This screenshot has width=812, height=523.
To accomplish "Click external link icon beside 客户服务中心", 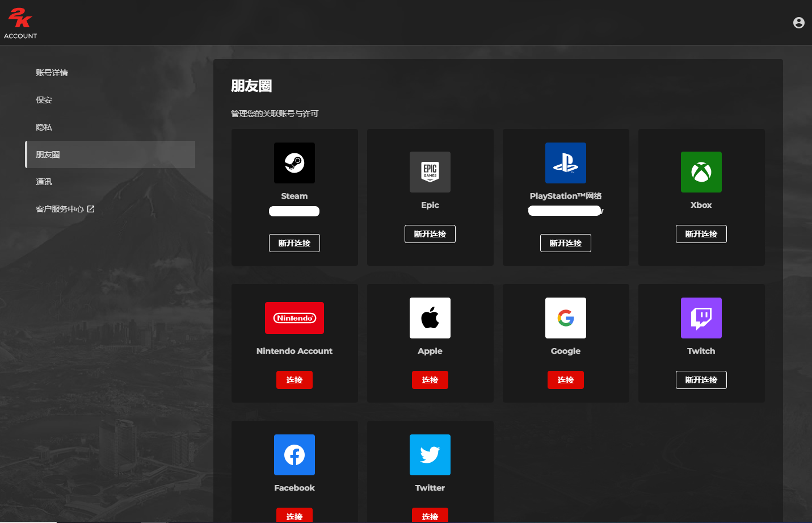I will pyautogui.click(x=91, y=209).
